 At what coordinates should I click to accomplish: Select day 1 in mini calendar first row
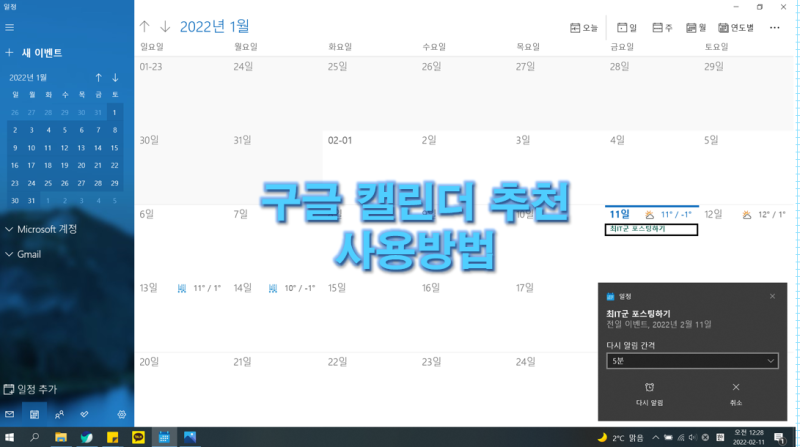coord(114,112)
